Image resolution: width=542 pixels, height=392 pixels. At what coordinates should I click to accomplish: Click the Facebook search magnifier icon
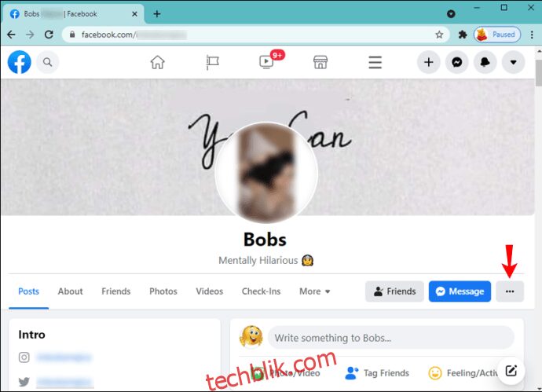(x=47, y=62)
